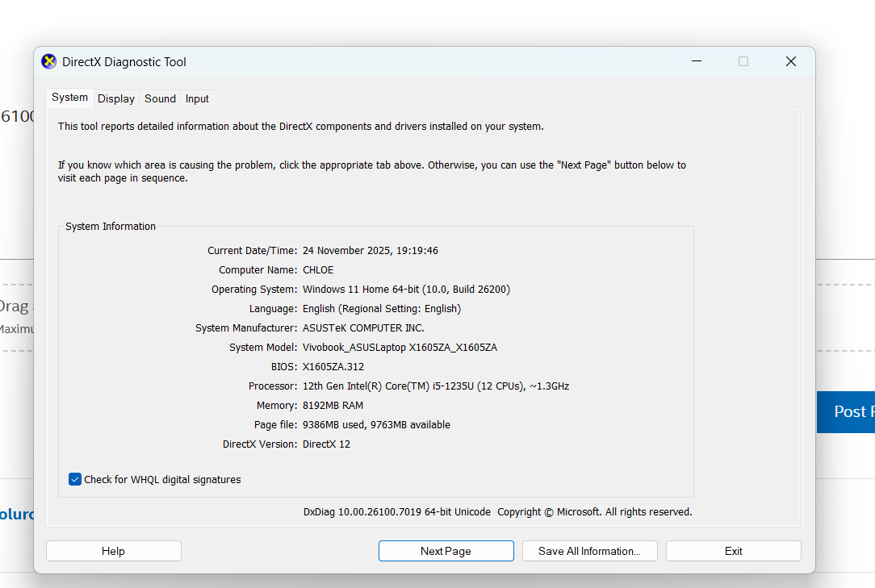The width and height of the screenshot is (875, 588).
Task: Click the blue Post button behind the dialog
Action: pyautogui.click(x=846, y=412)
